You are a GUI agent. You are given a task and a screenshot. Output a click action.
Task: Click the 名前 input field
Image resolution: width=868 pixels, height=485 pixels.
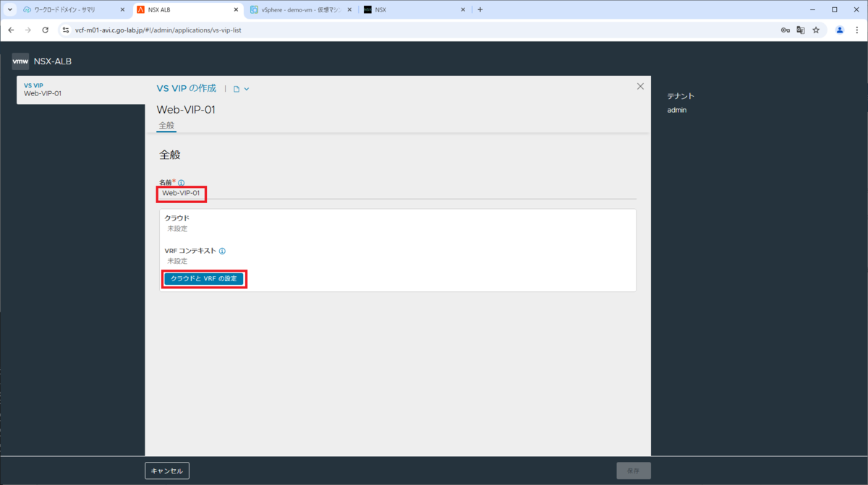click(397, 193)
